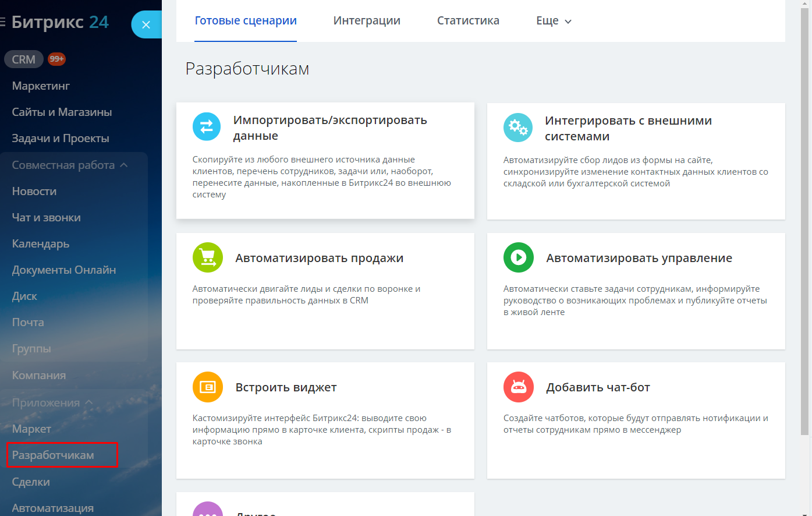Click the blue import/export arrows icon
Screen dimensions: 812x516
pos(207,127)
